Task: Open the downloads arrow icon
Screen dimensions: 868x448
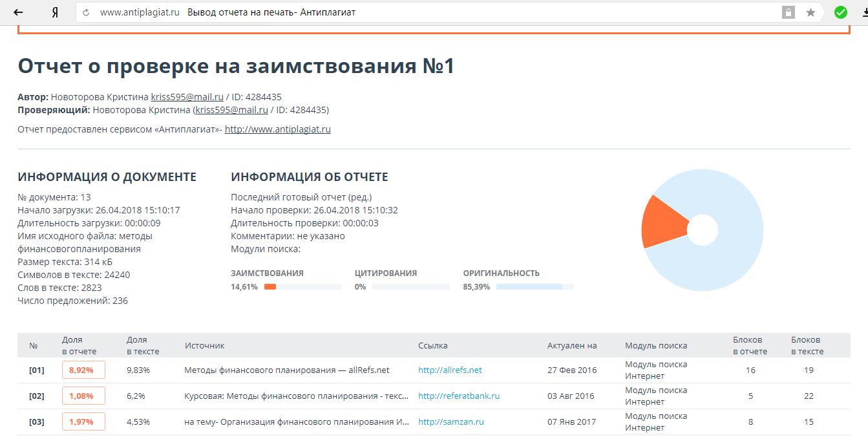Action: [x=863, y=12]
